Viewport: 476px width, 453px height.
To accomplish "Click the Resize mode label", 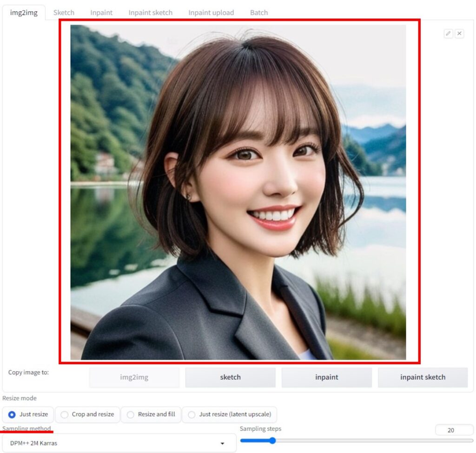I will 20,398.
